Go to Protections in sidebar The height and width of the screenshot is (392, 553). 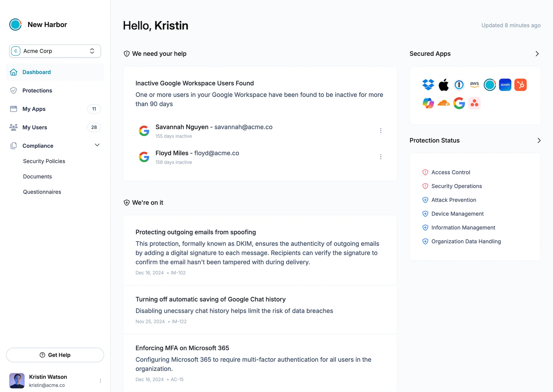[x=37, y=91]
